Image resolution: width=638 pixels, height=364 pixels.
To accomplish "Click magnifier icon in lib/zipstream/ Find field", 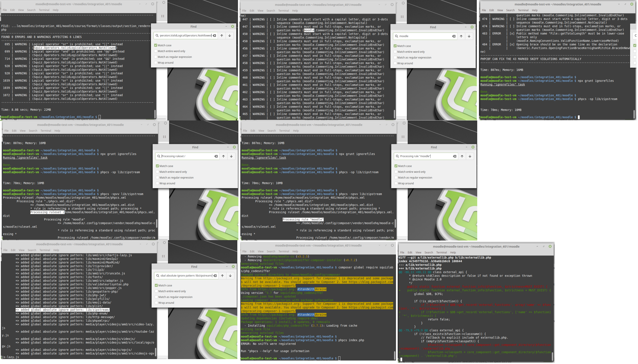I will (x=158, y=276).
